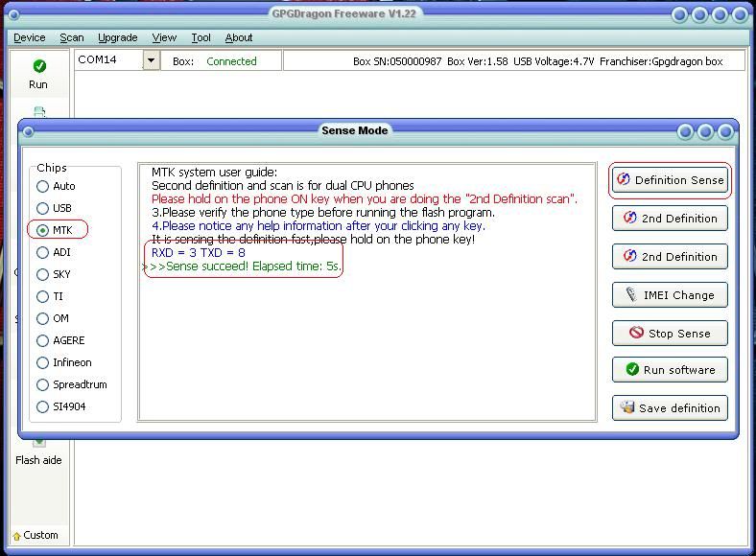Click the Definition Sense button
Image resolution: width=756 pixels, height=556 pixels.
[x=670, y=180]
